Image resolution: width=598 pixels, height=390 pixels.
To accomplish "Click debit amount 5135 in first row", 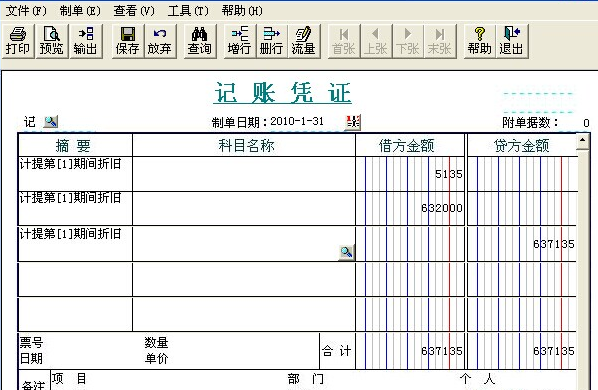I will click(x=448, y=174).
